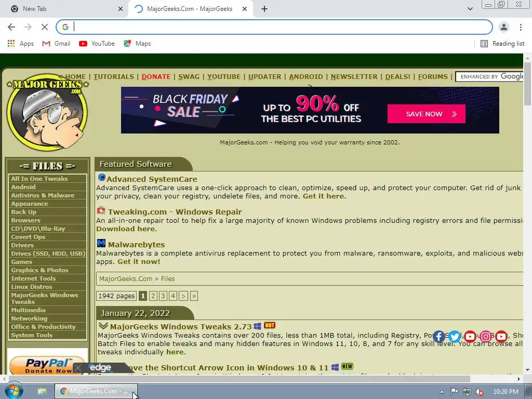Open the Reading list

click(502, 44)
